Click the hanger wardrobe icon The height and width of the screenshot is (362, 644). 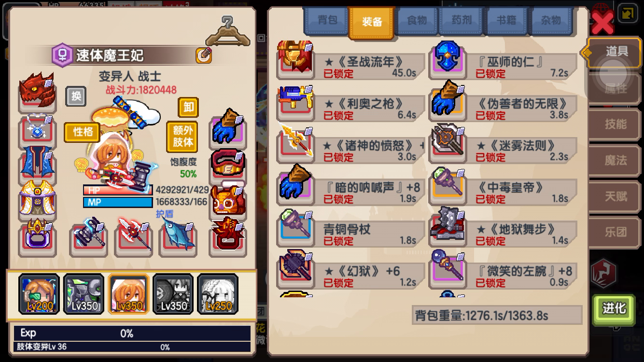227,31
